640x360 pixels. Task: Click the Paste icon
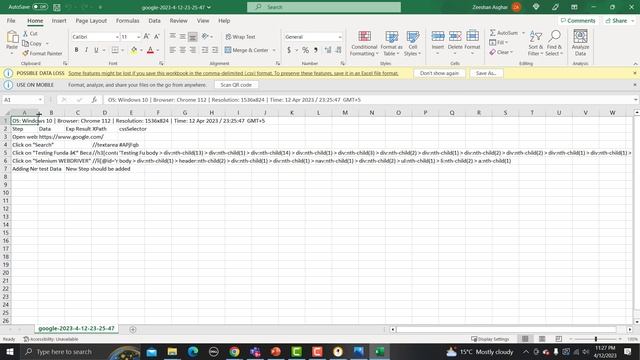tap(12, 38)
